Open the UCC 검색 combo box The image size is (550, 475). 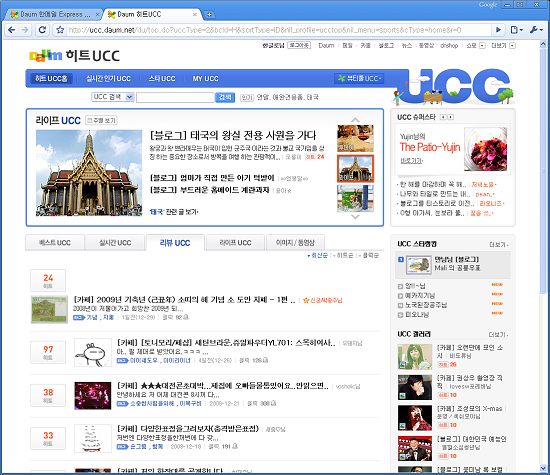click(x=113, y=97)
